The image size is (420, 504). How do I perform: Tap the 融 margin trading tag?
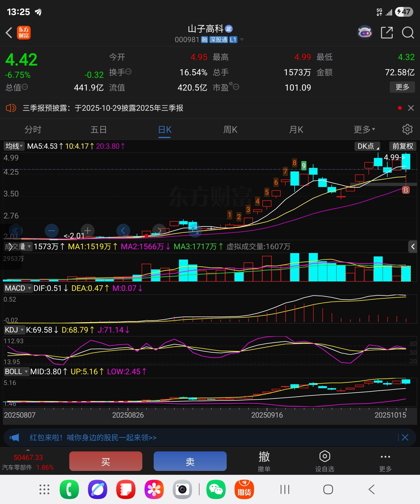(204, 40)
